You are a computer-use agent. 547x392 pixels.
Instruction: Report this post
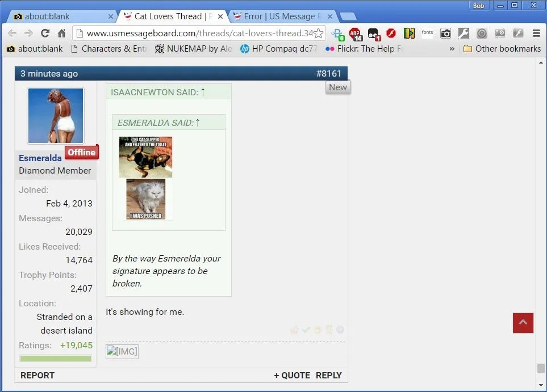(x=37, y=376)
